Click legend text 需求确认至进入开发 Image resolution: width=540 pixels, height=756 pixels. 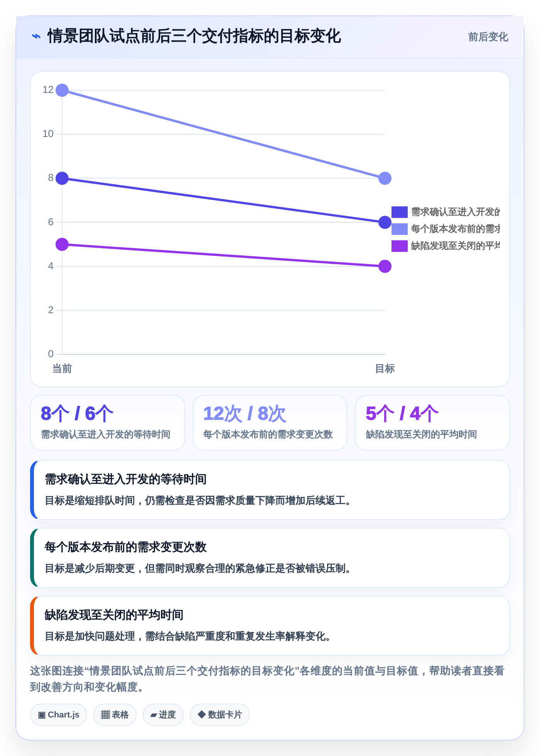pyautogui.click(x=455, y=212)
